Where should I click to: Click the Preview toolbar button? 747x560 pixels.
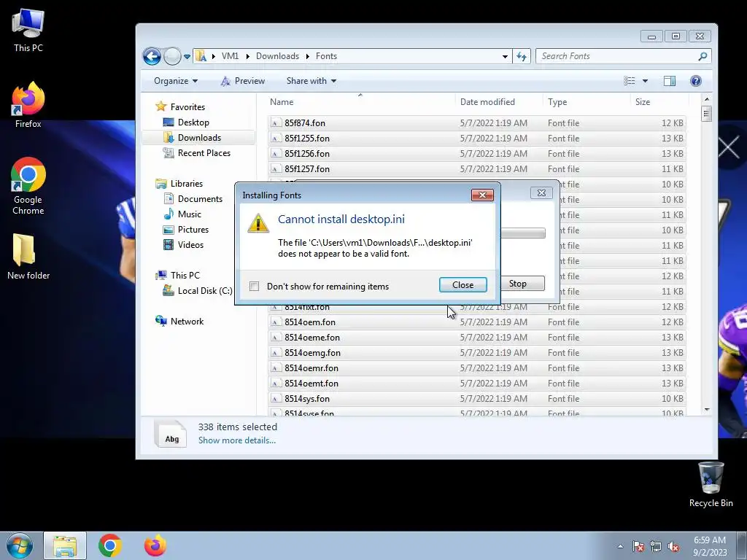[x=242, y=81]
